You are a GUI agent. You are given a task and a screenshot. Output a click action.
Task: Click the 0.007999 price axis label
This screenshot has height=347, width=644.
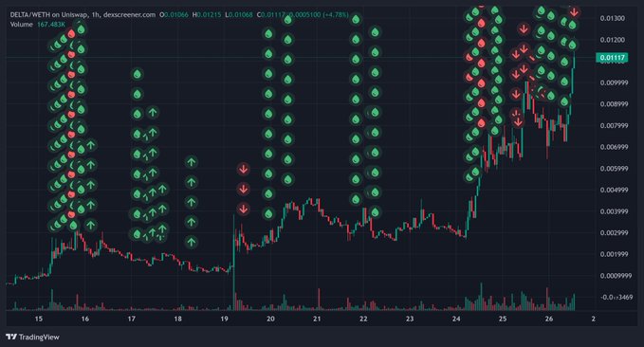point(614,126)
